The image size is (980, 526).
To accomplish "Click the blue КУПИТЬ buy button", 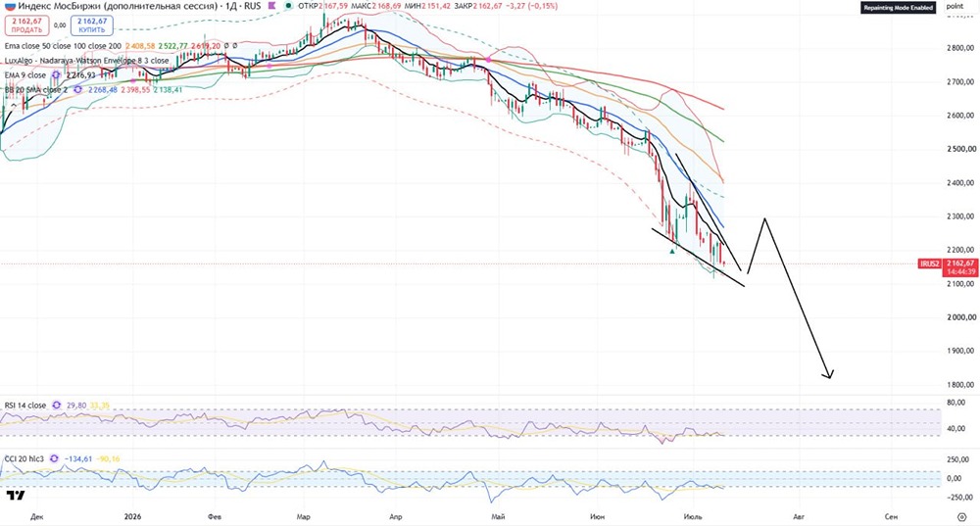I will tap(92, 25).
